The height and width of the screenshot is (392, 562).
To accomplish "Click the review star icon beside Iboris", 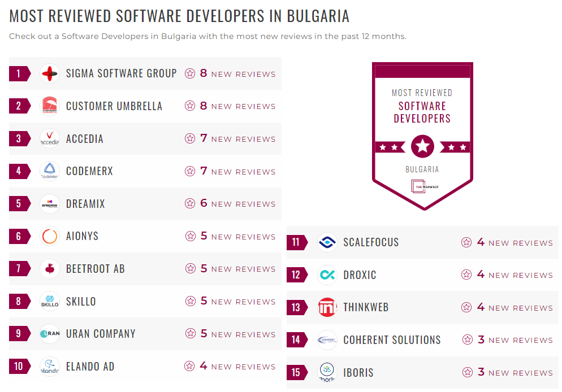I will click(x=468, y=372).
